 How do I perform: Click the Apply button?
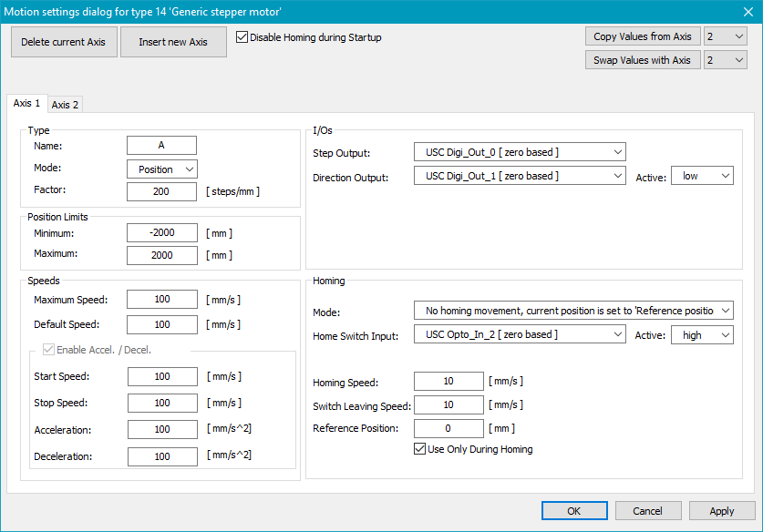coord(722,511)
